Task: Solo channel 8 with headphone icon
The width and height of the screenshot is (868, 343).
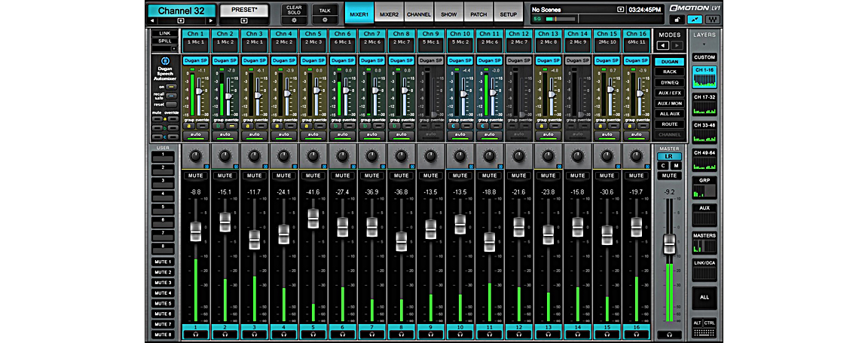Action: (x=402, y=335)
